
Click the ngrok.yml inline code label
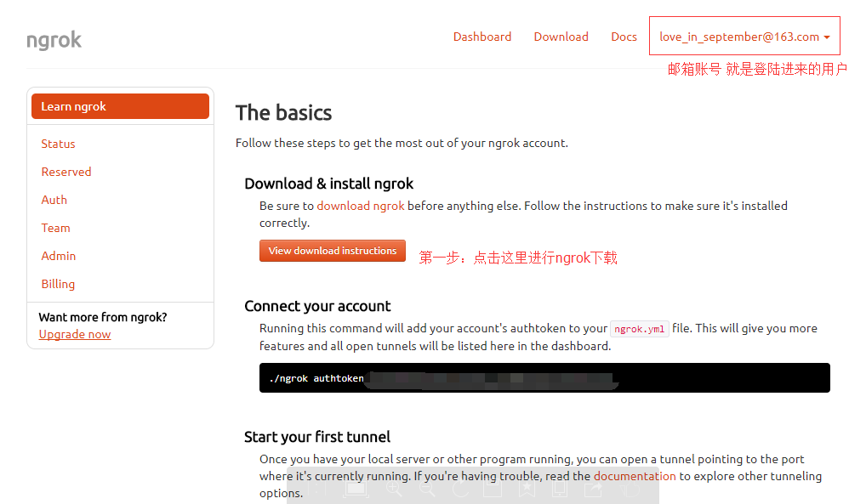(x=640, y=329)
